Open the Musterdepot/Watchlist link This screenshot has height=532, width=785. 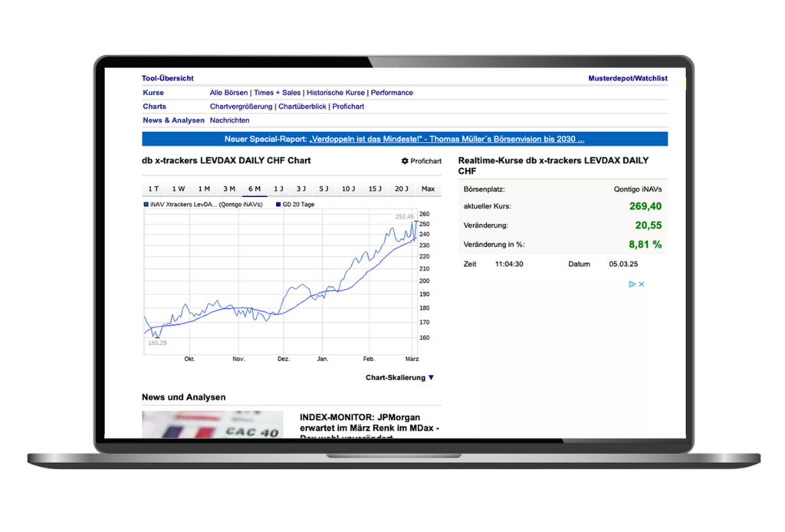pos(627,78)
